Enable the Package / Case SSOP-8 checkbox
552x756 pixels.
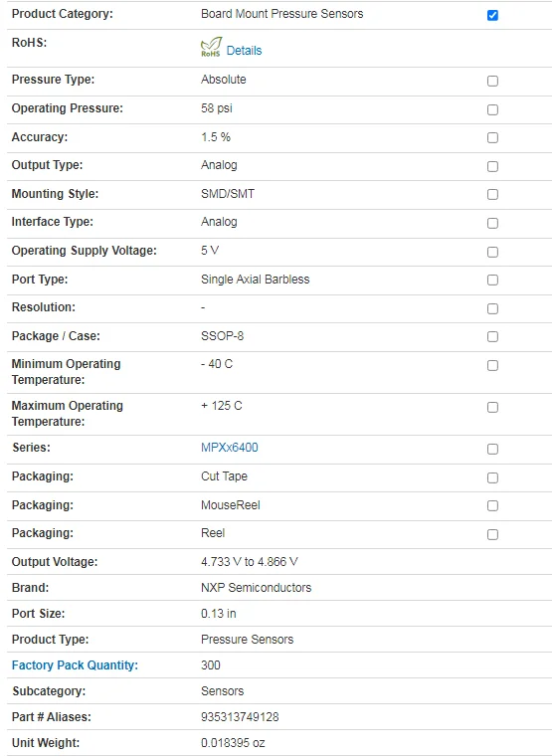(x=492, y=336)
